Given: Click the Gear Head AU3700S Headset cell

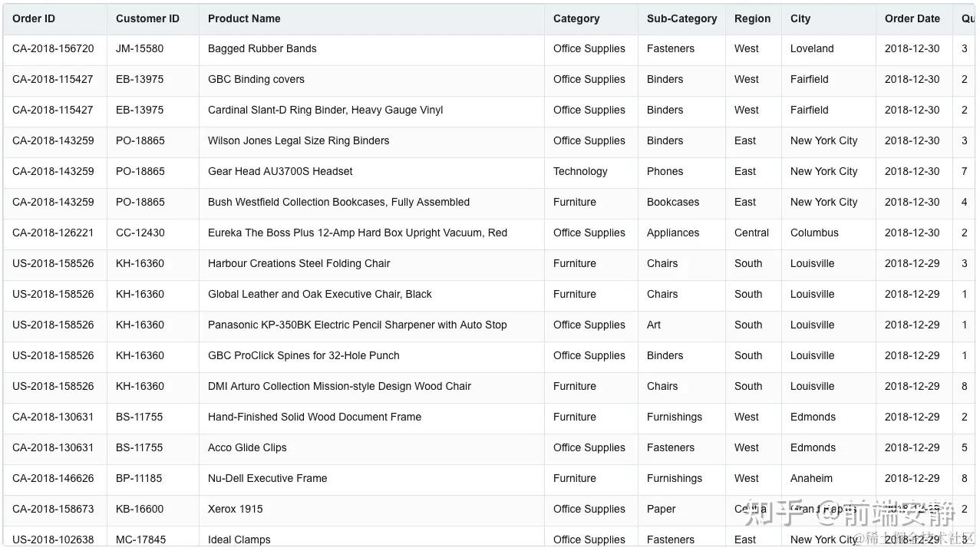Looking at the screenshot, I should pyautogui.click(x=280, y=171).
